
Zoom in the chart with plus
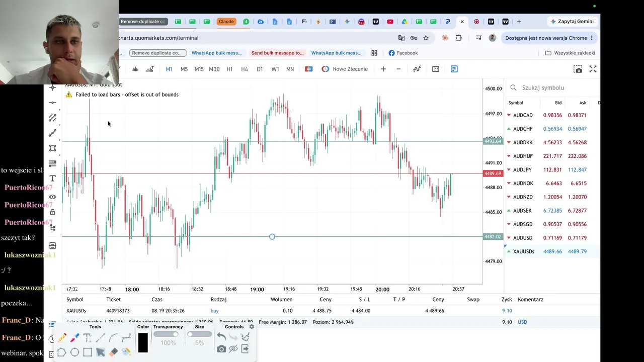(x=383, y=69)
